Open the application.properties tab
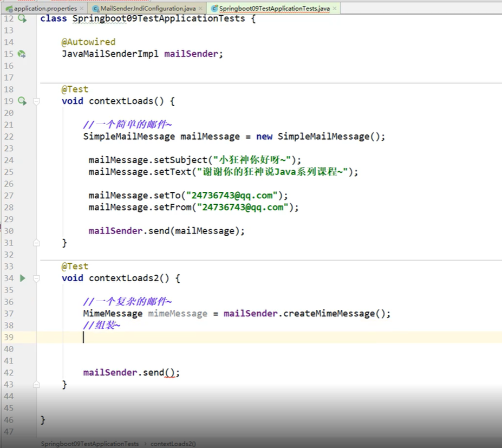 (45, 8)
